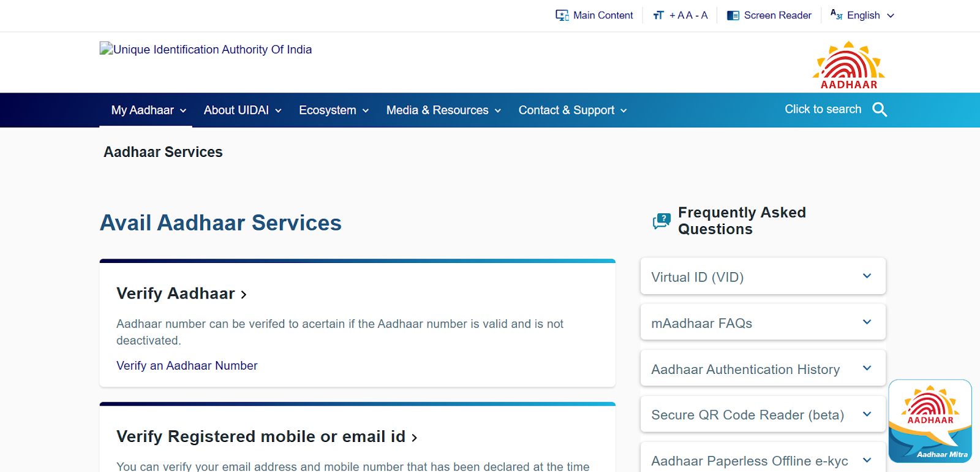This screenshot has width=980, height=472.
Task: Open the Ecosystem menu
Action: (334, 110)
